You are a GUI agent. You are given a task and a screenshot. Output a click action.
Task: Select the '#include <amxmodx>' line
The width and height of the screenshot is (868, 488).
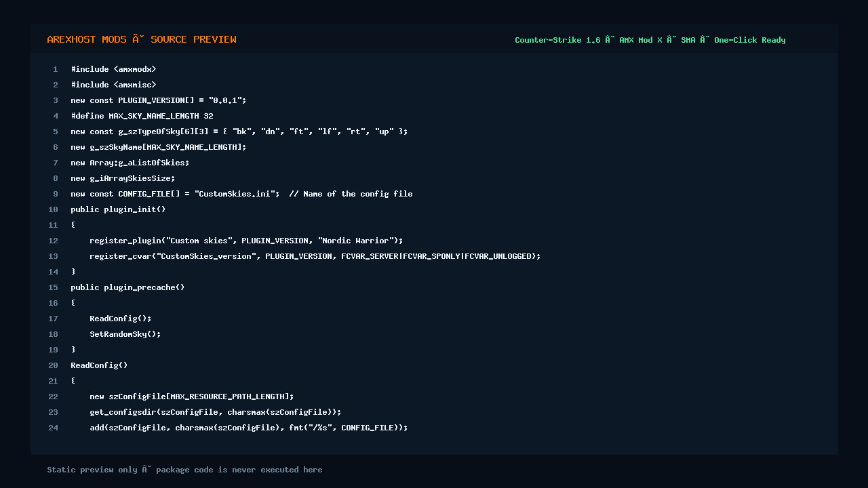click(113, 69)
